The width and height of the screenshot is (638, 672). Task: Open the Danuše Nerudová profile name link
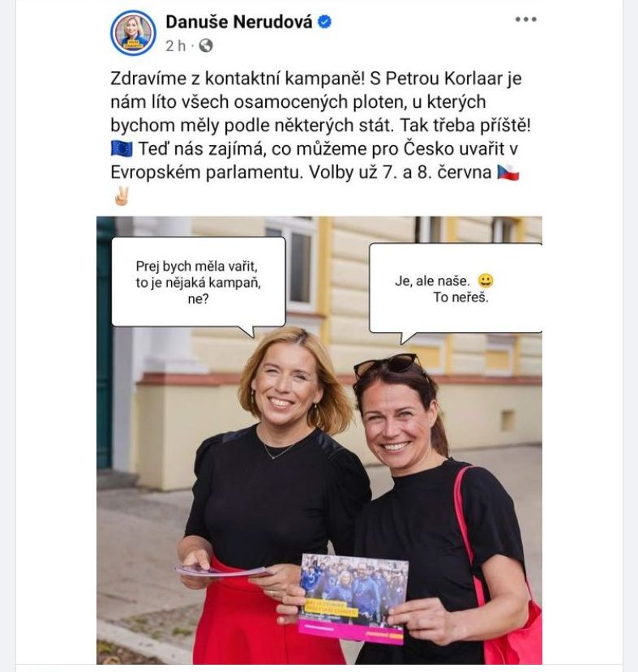pos(239,22)
